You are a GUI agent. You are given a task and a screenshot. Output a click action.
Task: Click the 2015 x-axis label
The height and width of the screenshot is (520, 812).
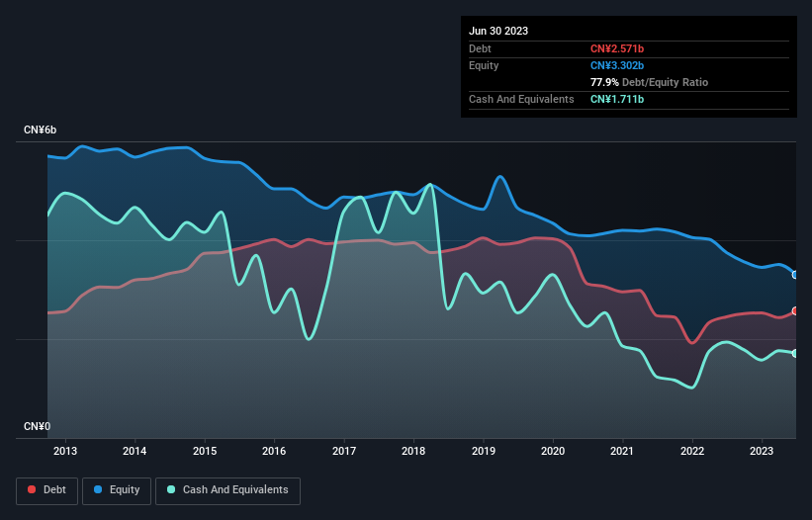(x=205, y=451)
